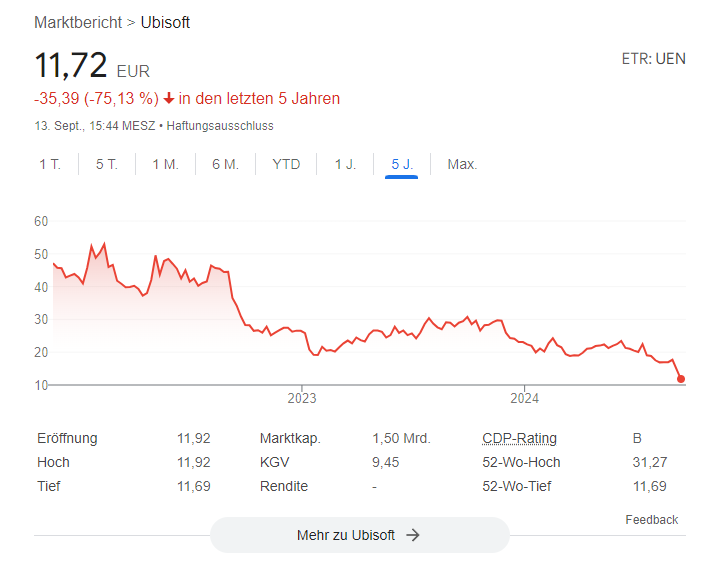Select the 6 M. range tab
The width and height of the screenshot is (728, 568).
(225, 164)
